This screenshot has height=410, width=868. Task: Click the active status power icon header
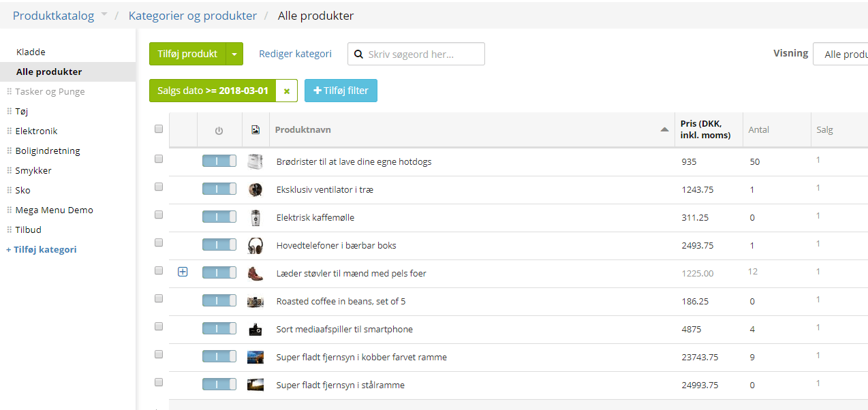point(219,130)
